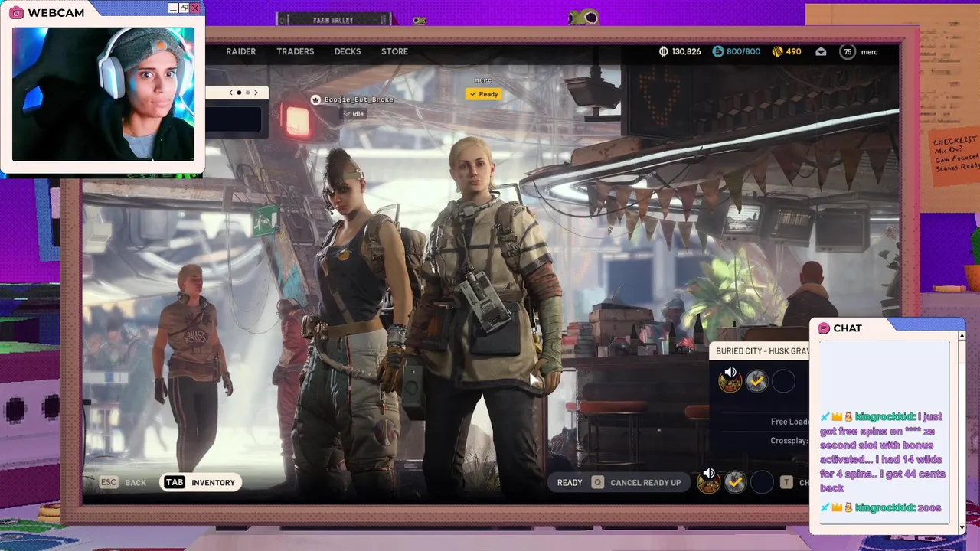
Task: Go to next page with right chevron
Action: 256,93
